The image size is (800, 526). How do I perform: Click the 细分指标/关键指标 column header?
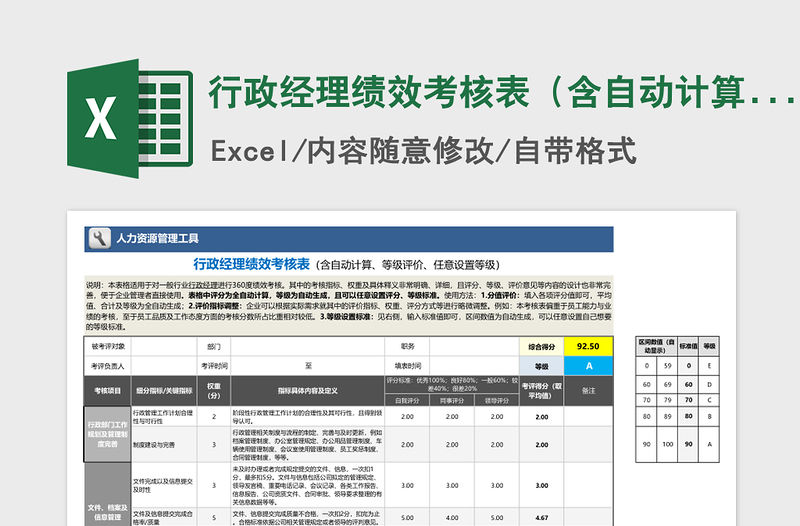click(164, 391)
